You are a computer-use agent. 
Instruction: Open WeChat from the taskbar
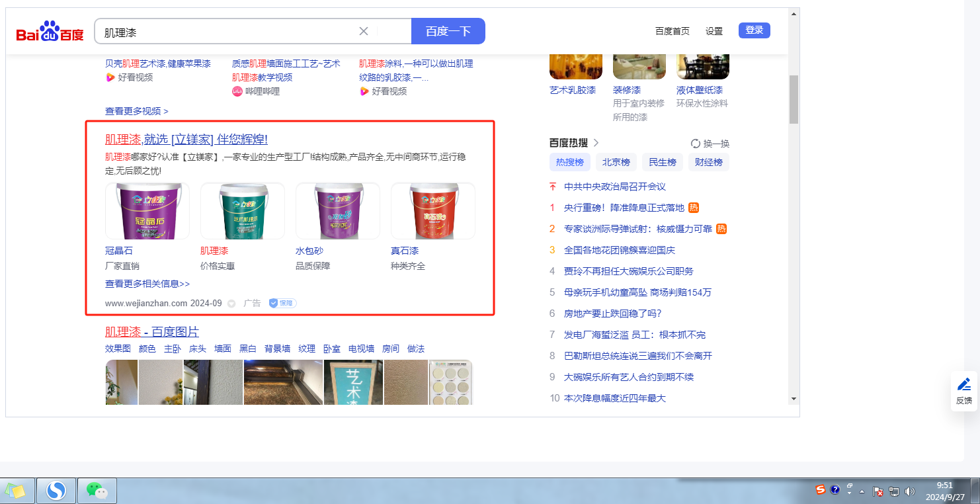point(97,491)
